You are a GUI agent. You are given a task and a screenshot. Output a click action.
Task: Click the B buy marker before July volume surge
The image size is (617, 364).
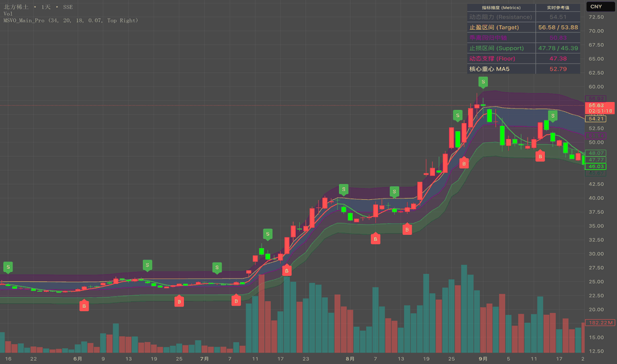click(236, 300)
